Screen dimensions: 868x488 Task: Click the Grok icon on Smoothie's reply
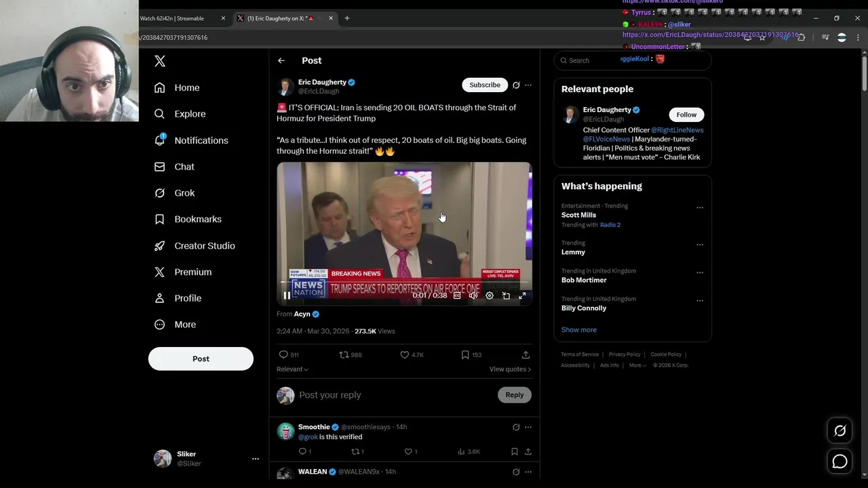point(516,427)
